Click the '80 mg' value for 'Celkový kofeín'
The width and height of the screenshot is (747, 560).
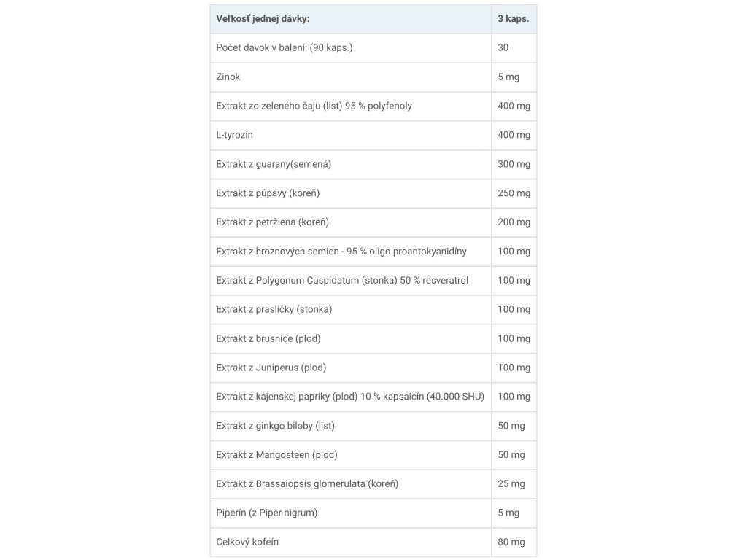pos(511,542)
